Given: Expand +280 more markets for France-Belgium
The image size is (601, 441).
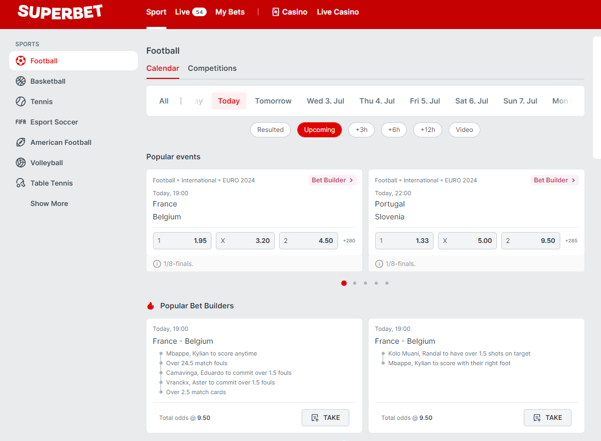Looking at the screenshot, I should 349,241.
